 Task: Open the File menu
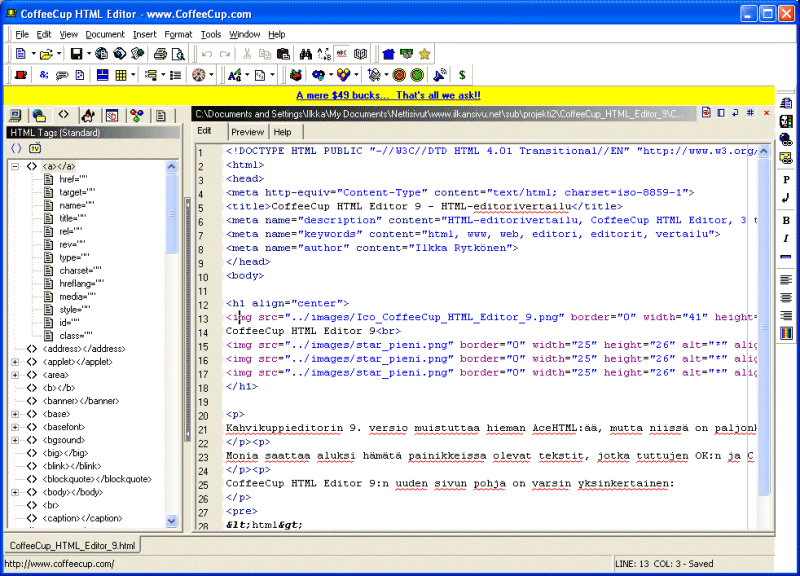pyautogui.click(x=22, y=34)
